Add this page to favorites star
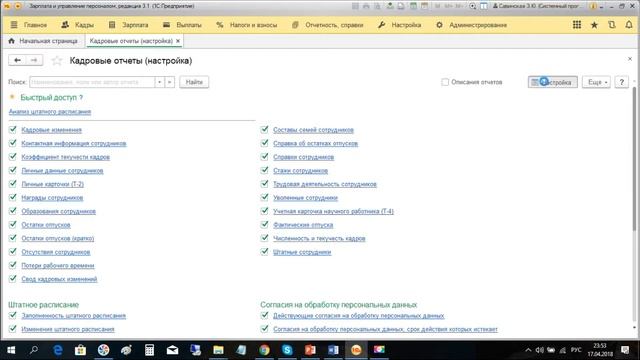Screen dimensions: 640x360 point(57,61)
